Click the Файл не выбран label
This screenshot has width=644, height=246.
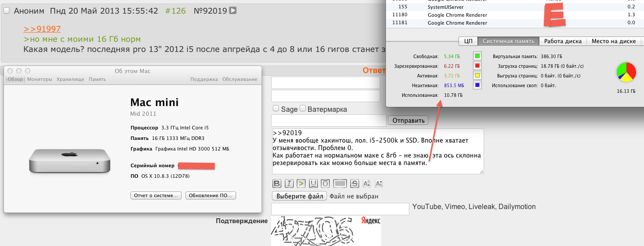pyautogui.click(x=354, y=196)
